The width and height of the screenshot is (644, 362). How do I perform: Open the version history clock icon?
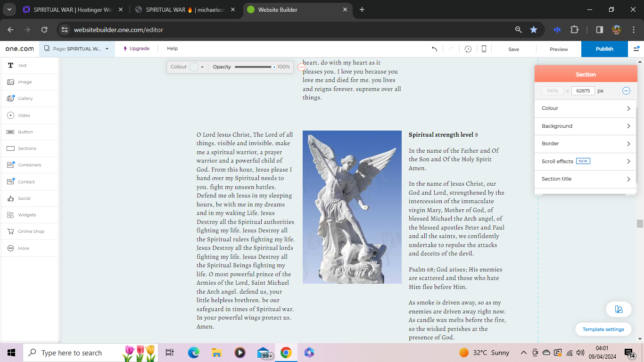point(468,49)
